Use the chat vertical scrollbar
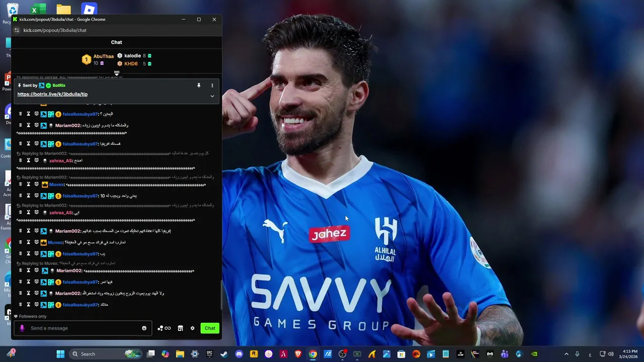This screenshot has width=644, height=362. (221, 294)
